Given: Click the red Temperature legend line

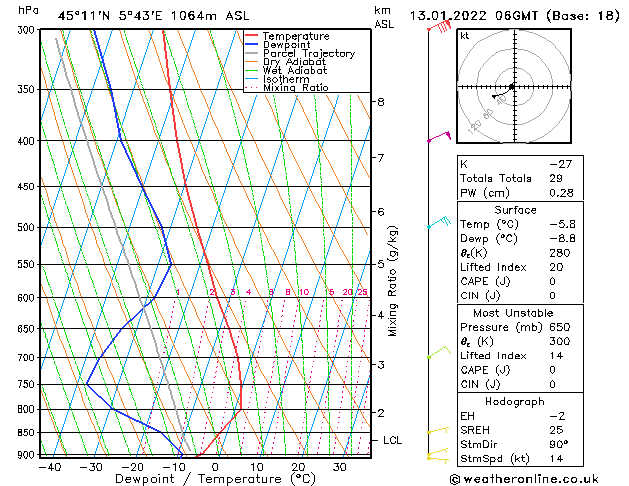Looking at the screenshot, I should [252, 36].
